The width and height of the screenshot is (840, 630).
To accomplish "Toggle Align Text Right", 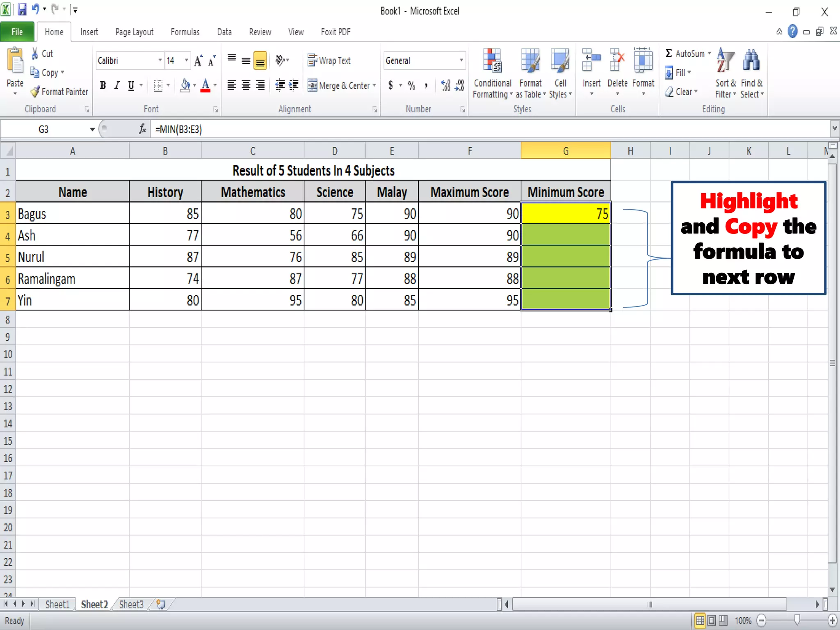I will (260, 85).
